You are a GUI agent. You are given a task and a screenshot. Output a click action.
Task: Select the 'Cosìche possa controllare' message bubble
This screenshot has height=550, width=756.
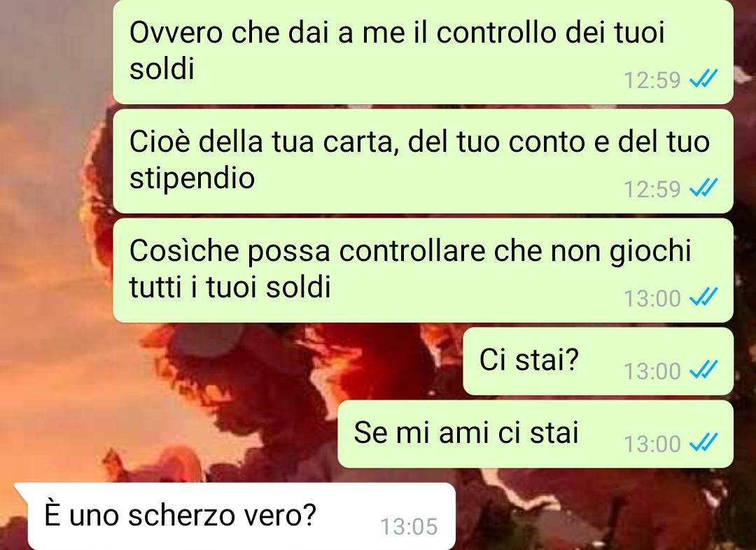coord(423,270)
